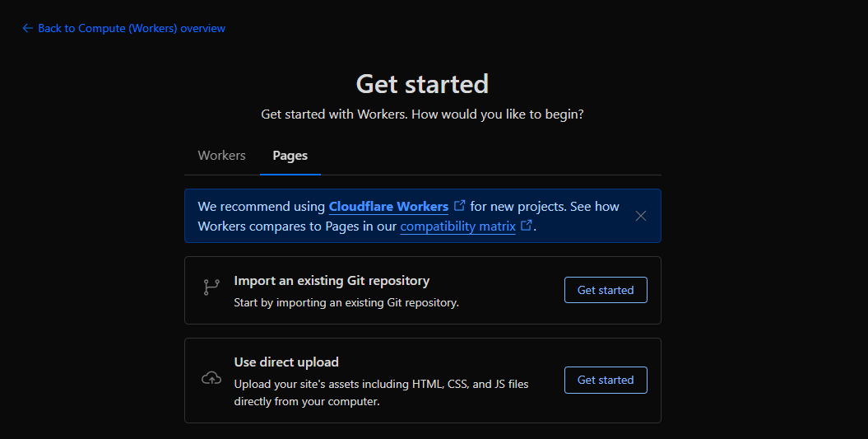
Task: Click the Git branch icon
Action: 211,287
